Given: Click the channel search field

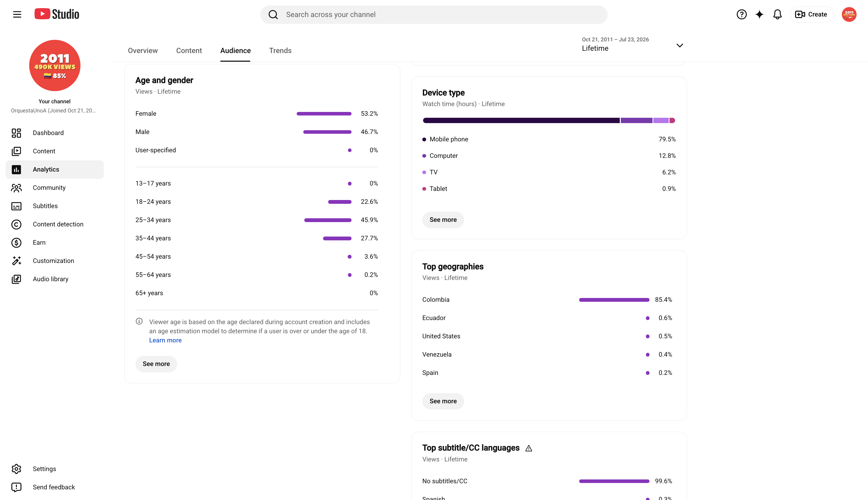Looking at the screenshot, I should pos(434,14).
